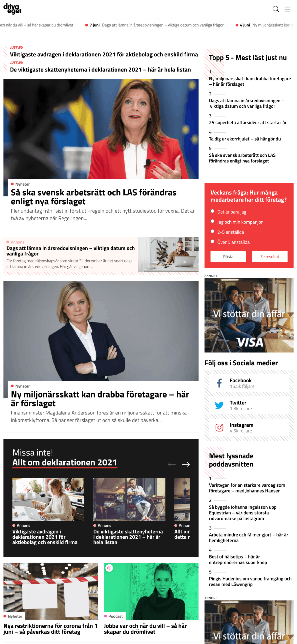Go to next carousel slide arrow

[x=186, y=464]
